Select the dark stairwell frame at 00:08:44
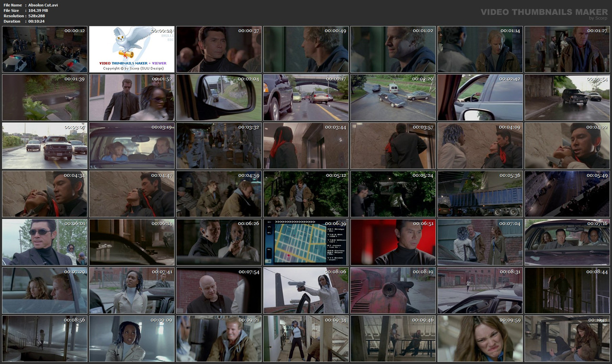Viewport: 612px width, 364px height. [567, 290]
